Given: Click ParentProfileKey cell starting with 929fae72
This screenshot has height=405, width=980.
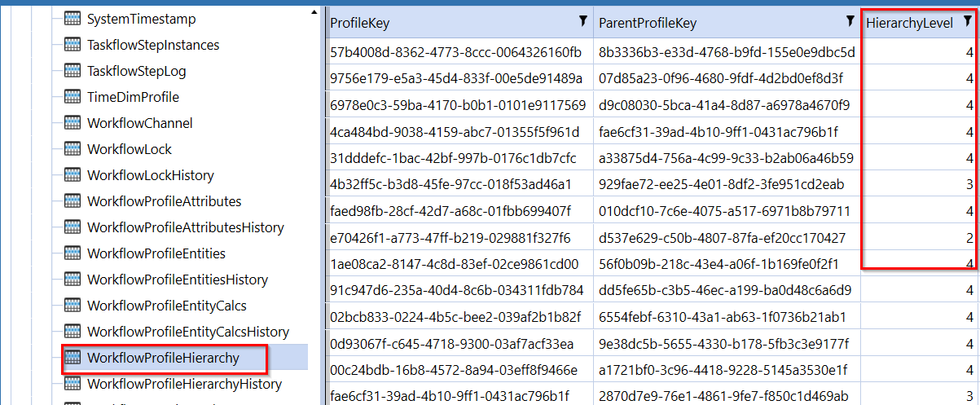Looking at the screenshot, I should pos(721,184).
